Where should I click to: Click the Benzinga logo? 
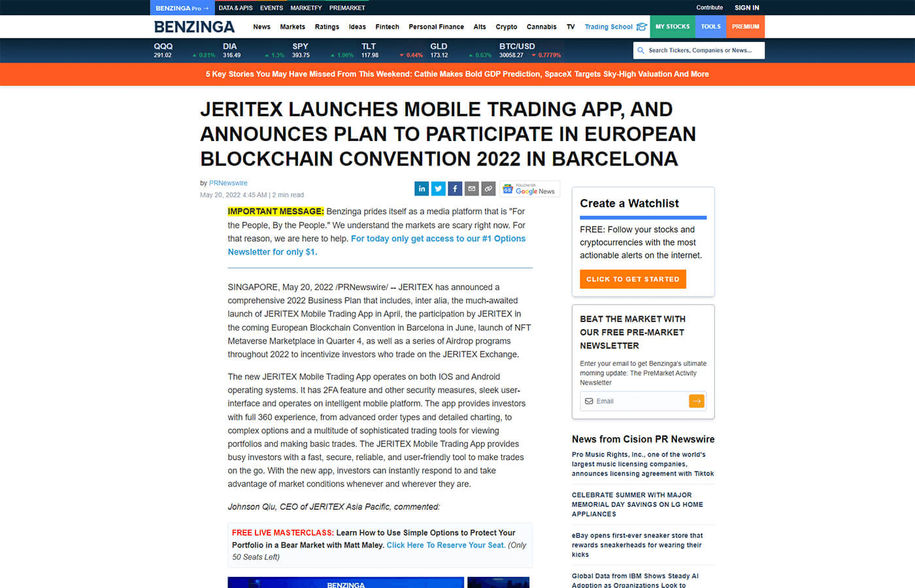pos(194,27)
